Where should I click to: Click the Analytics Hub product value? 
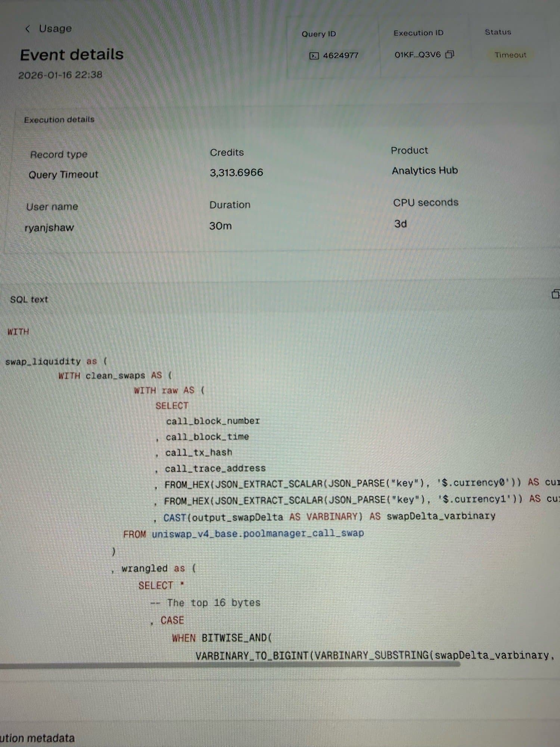(x=424, y=171)
